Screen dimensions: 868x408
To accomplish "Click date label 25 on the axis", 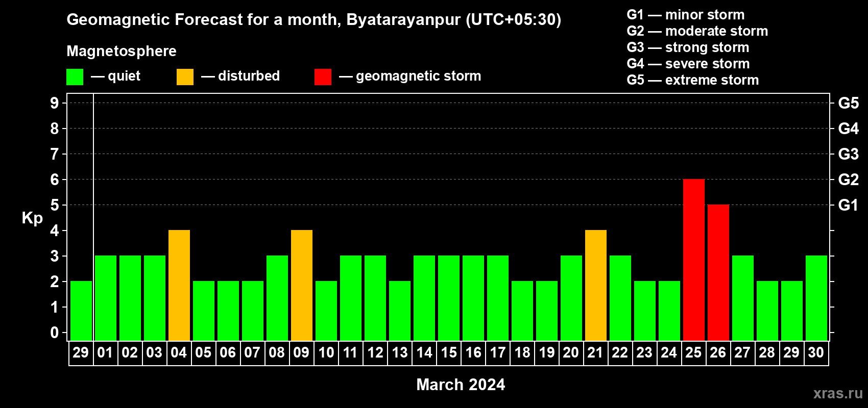I will point(693,352).
